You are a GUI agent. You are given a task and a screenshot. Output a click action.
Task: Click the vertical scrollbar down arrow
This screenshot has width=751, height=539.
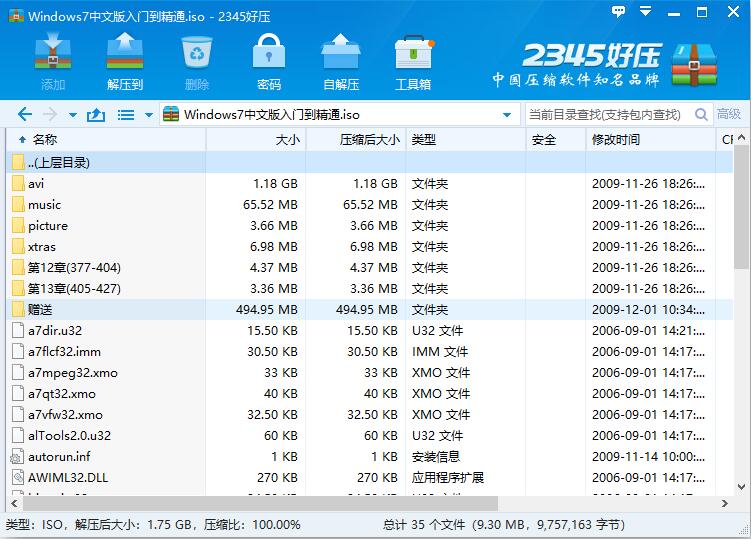coord(742,486)
